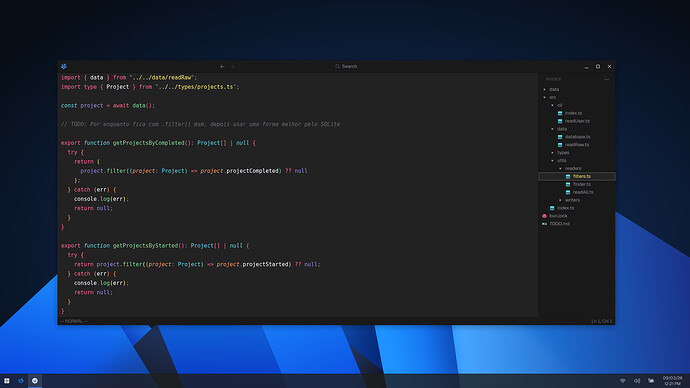Click the INVOICE explorer header
The height and width of the screenshot is (388, 690).
pos(553,79)
